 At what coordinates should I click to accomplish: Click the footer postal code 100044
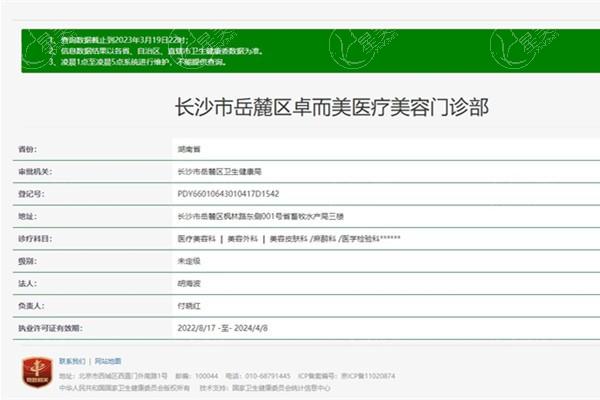pyautogui.click(x=207, y=376)
